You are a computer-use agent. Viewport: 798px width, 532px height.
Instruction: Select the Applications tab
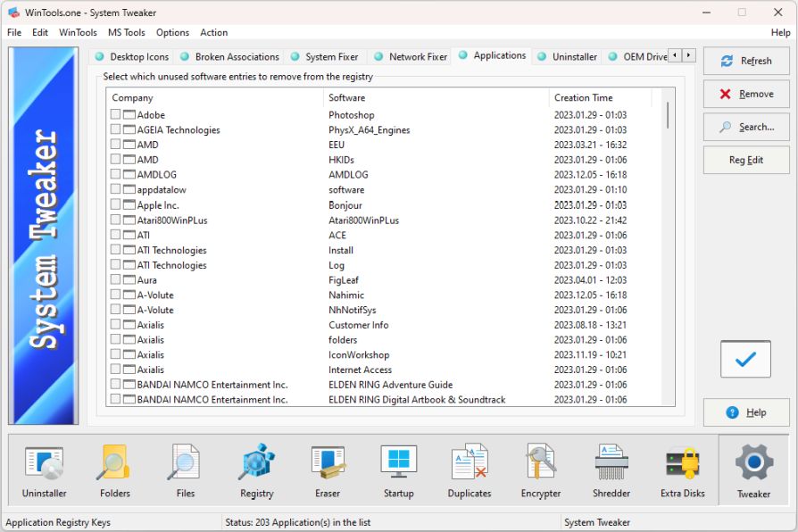click(x=492, y=55)
